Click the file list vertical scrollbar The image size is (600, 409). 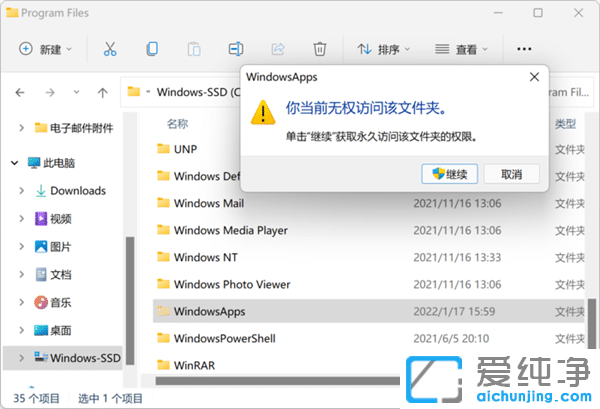click(x=592, y=323)
